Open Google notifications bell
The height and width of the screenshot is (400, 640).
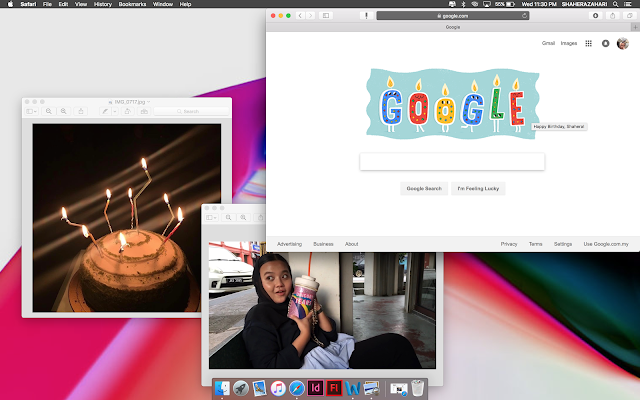coord(605,43)
